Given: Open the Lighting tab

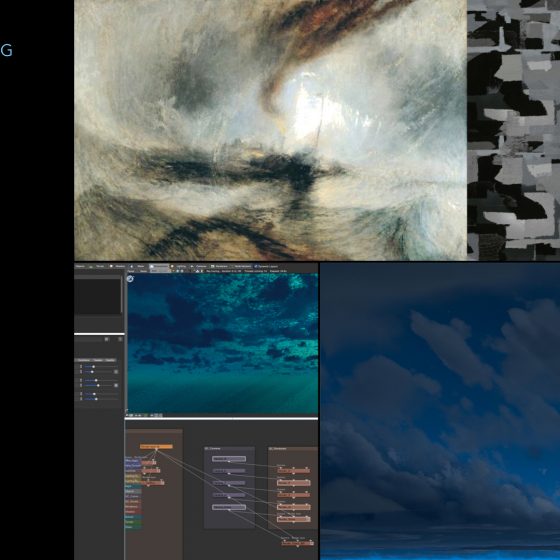Looking at the screenshot, I should tap(179, 266).
